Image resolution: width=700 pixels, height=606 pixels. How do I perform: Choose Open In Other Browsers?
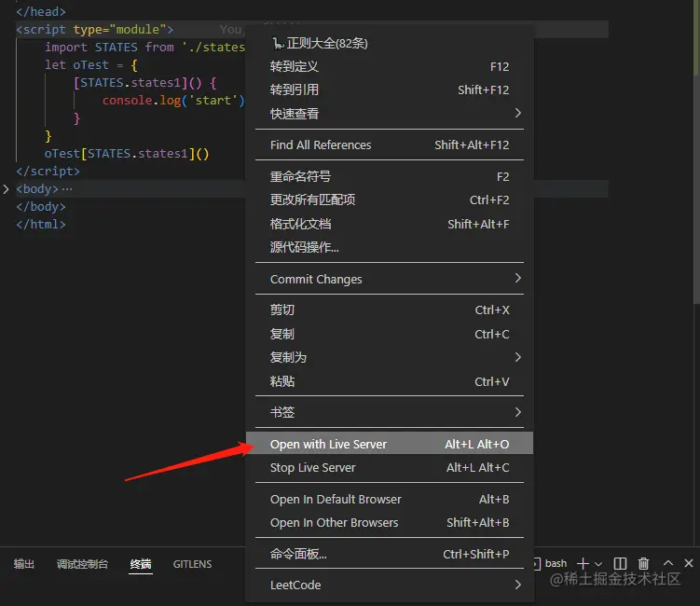click(x=390, y=522)
